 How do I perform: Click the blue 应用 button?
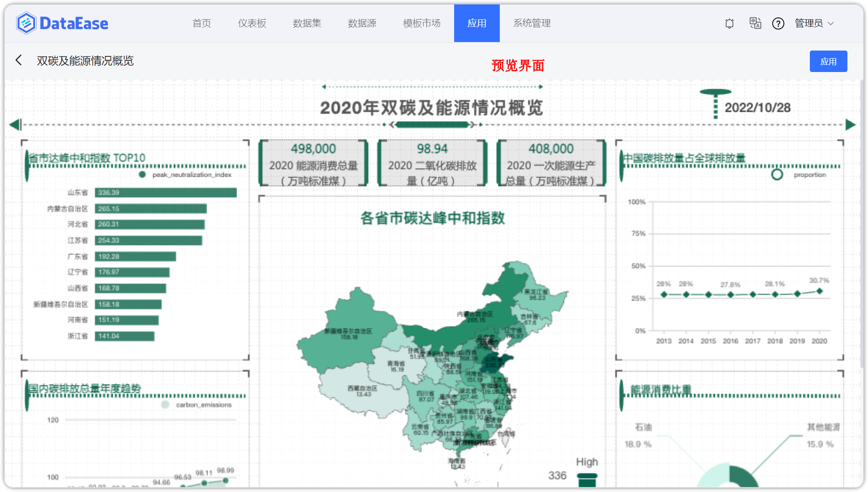point(828,61)
